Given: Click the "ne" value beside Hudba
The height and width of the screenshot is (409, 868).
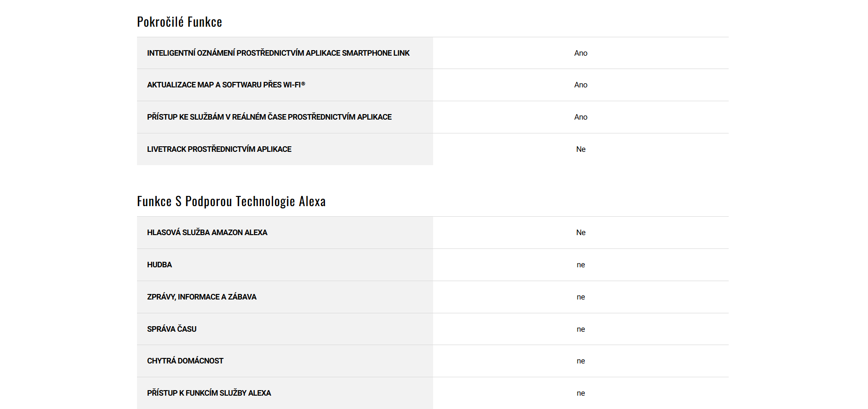Looking at the screenshot, I should 581,265.
